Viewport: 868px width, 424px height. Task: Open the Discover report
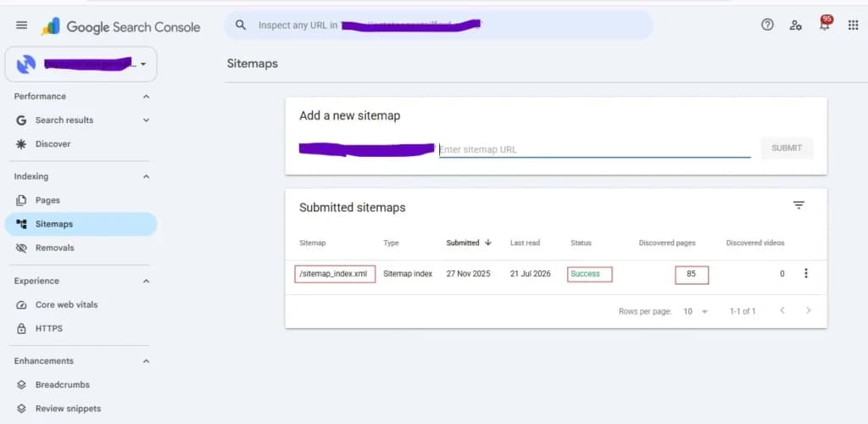pos(53,144)
